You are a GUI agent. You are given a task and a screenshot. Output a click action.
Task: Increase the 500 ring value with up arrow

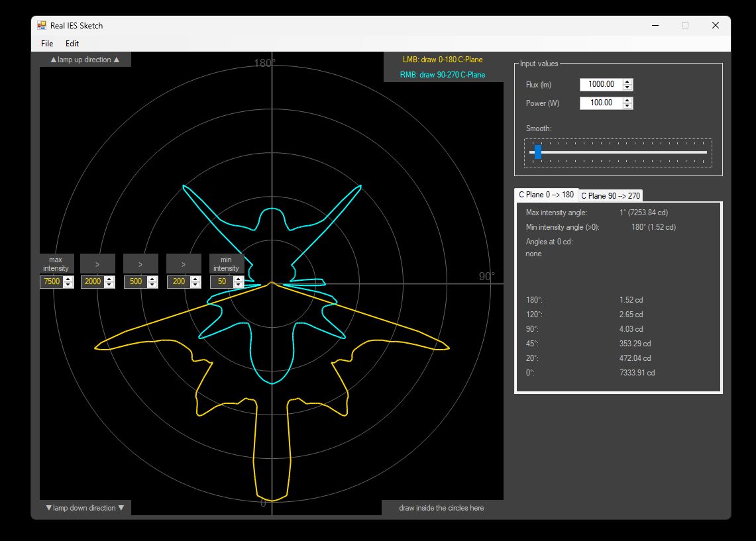coord(152,279)
